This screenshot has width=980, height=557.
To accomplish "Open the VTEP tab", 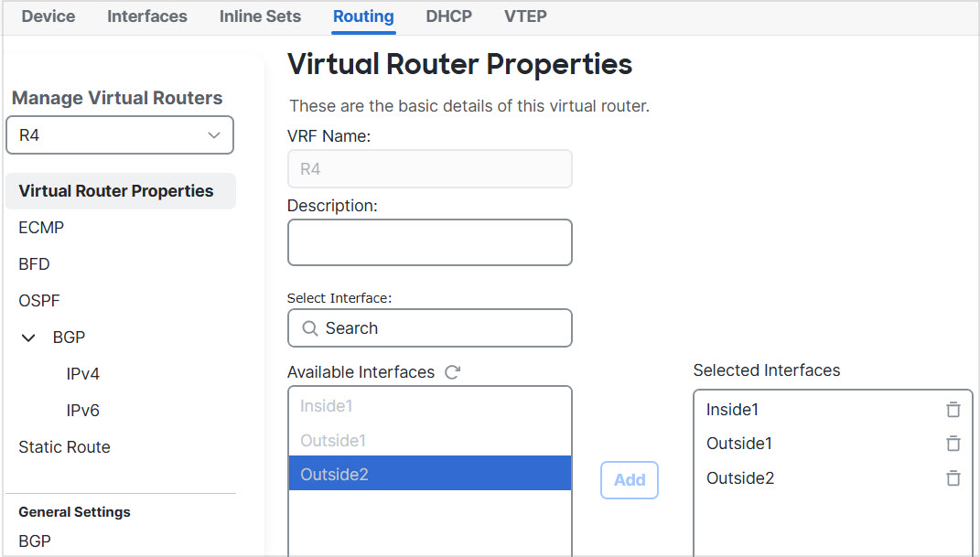I will click(x=524, y=16).
